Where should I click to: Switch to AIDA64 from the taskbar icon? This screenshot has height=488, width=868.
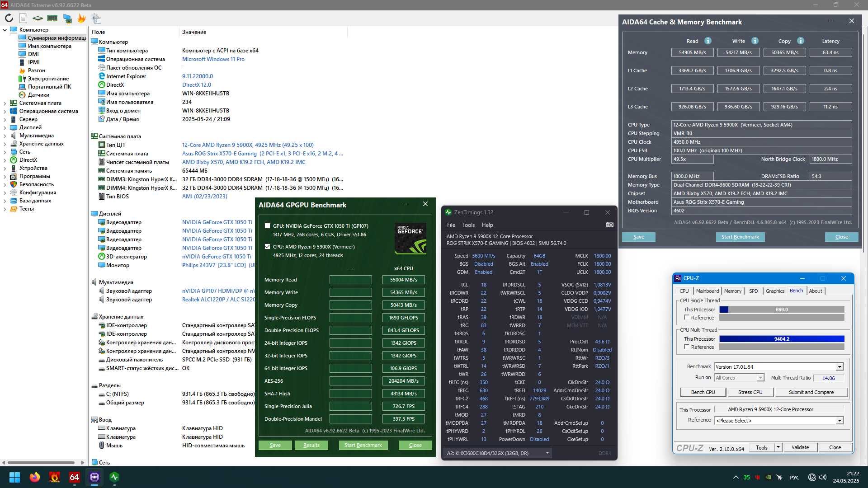click(75, 477)
